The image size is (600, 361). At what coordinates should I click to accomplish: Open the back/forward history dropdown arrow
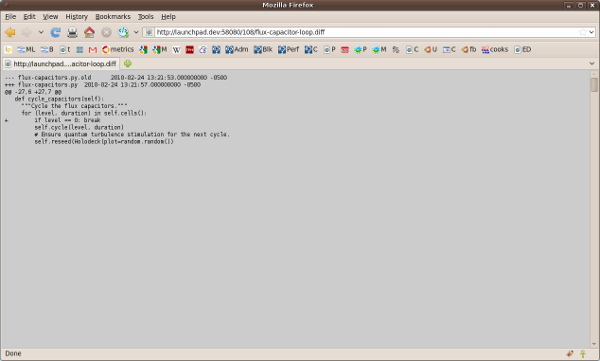click(x=41, y=33)
